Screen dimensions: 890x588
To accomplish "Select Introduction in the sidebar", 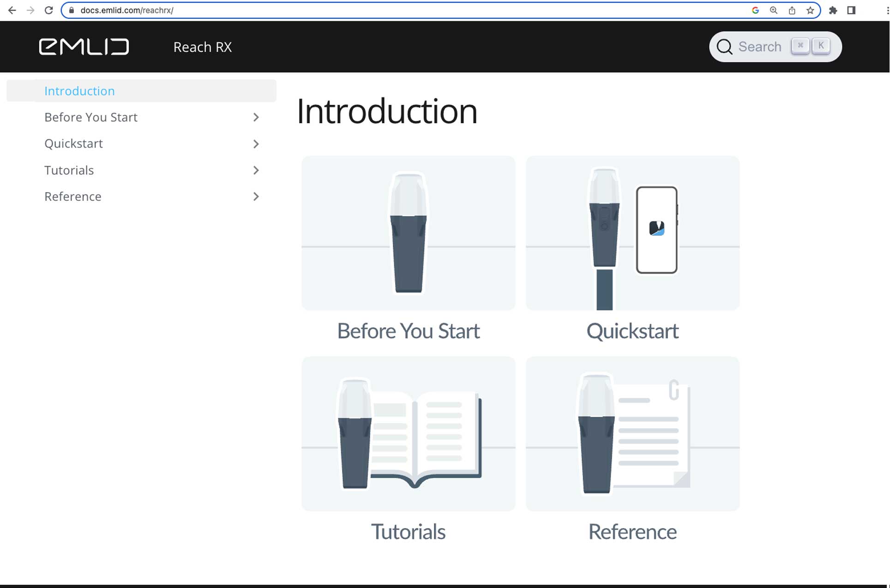I will click(141, 90).
